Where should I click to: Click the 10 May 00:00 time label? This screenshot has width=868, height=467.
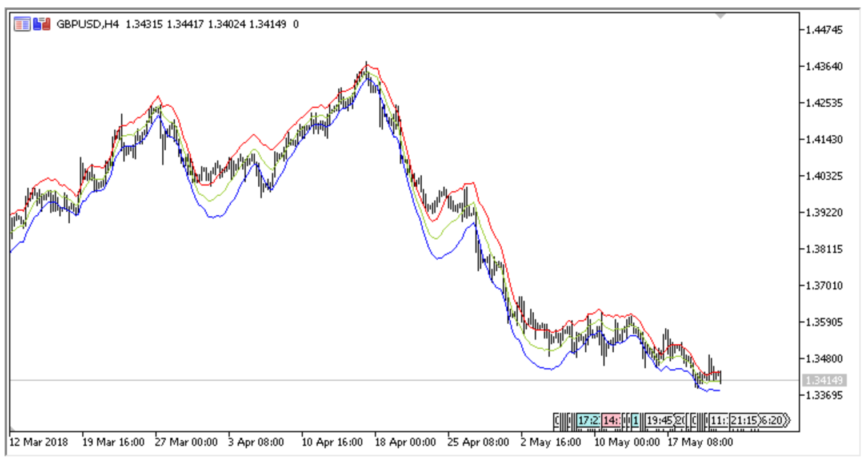(x=626, y=442)
